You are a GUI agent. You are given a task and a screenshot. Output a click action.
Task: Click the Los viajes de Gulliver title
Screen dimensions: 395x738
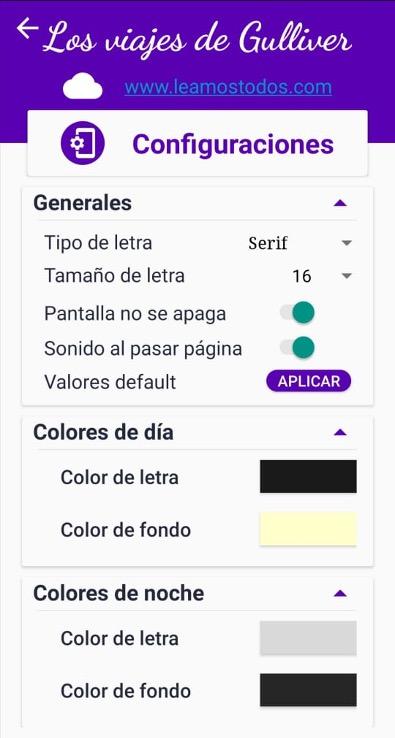pos(197,39)
